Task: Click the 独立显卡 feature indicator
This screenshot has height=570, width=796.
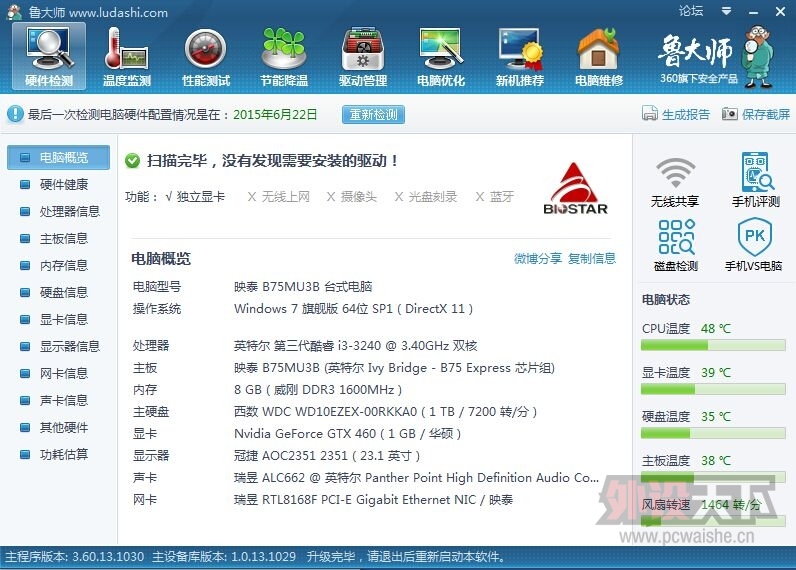Action: [195, 196]
